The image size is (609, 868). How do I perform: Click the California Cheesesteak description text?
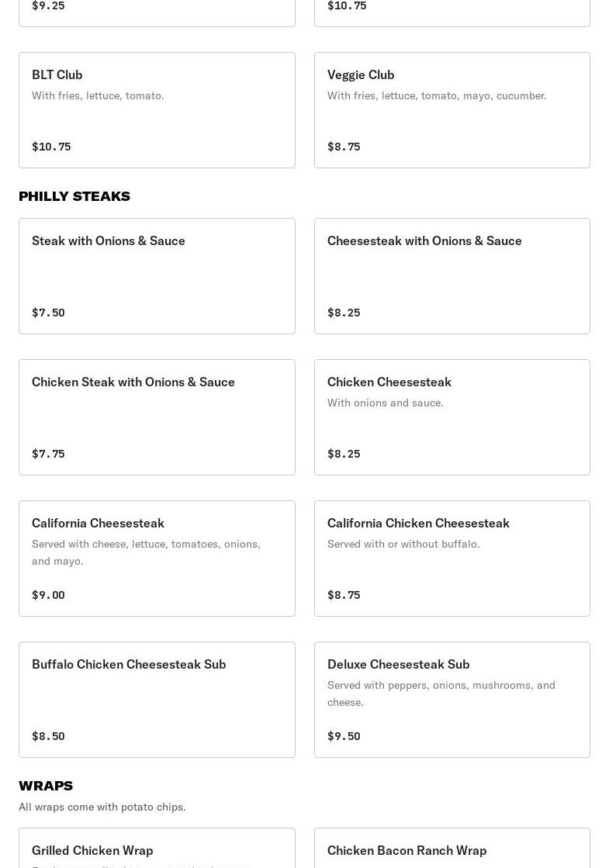coord(146,552)
